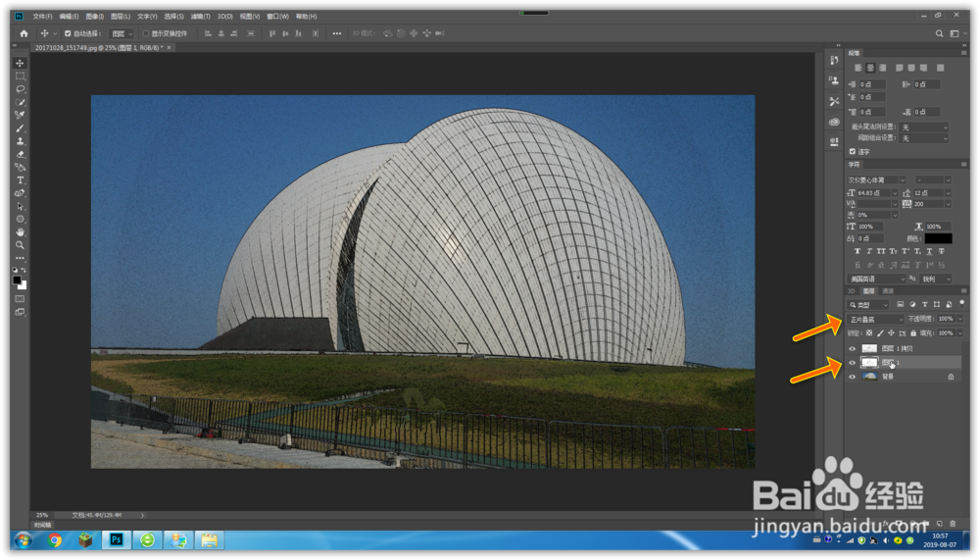Click lock transparent pixels icon
The image size is (980, 560).
click(x=868, y=332)
